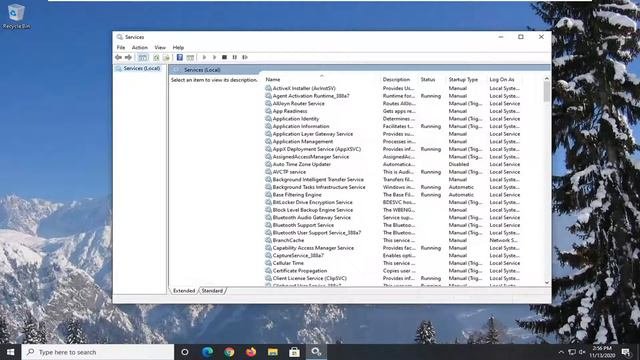Screen dimensions: 640x360
Task: Select AppX Deployment Service (AppXSVC)
Action: coord(316,149)
